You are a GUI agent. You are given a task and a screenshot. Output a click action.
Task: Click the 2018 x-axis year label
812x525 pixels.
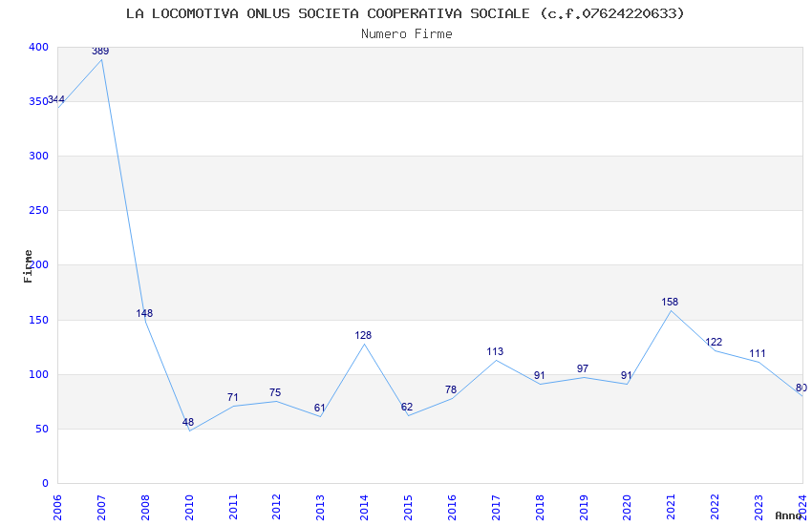[x=540, y=508]
